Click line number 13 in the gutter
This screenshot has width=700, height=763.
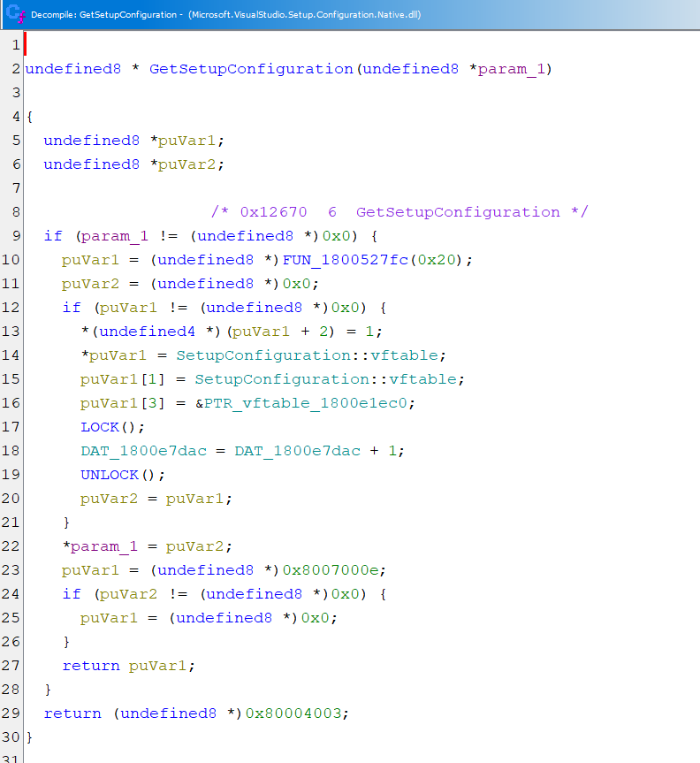11,332
